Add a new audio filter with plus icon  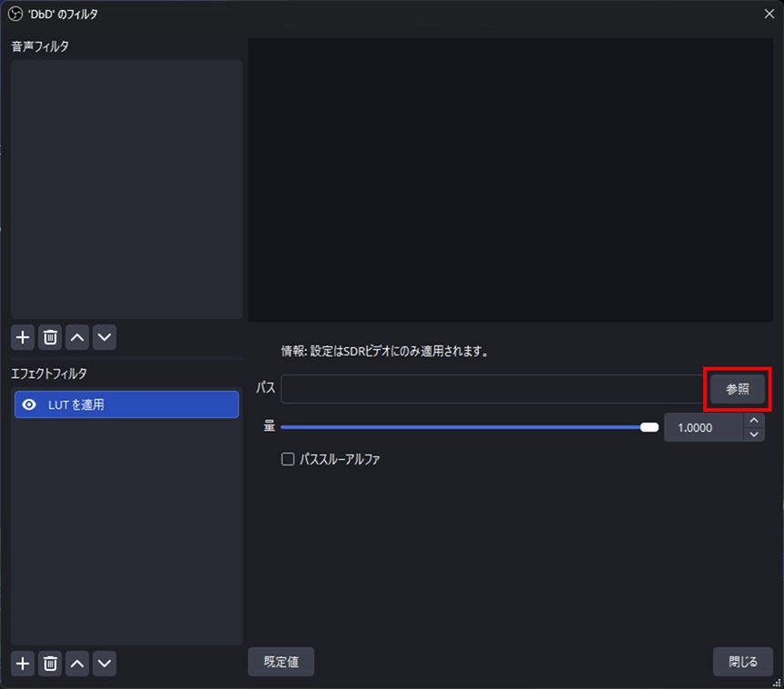[23, 337]
